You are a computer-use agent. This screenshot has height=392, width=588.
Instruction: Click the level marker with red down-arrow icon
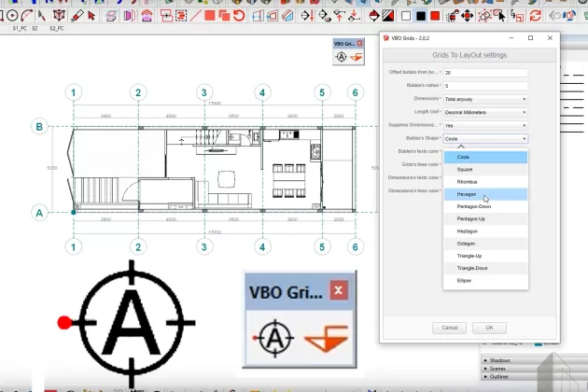click(353, 16)
